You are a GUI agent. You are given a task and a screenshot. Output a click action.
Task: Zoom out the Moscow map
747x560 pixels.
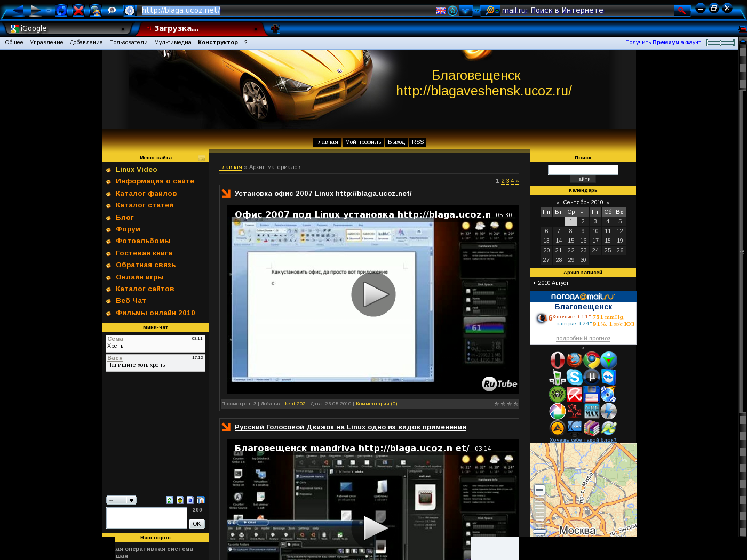click(539, 490)
